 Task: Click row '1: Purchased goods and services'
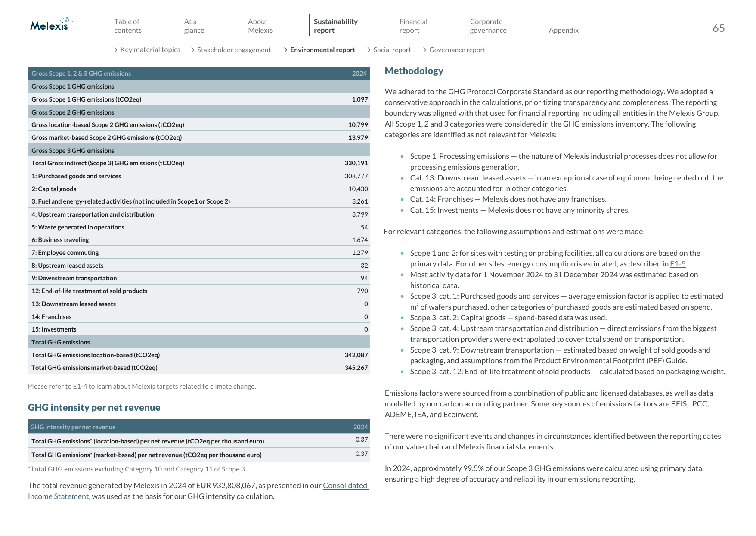pyautogui.click(x=199, y=176)
